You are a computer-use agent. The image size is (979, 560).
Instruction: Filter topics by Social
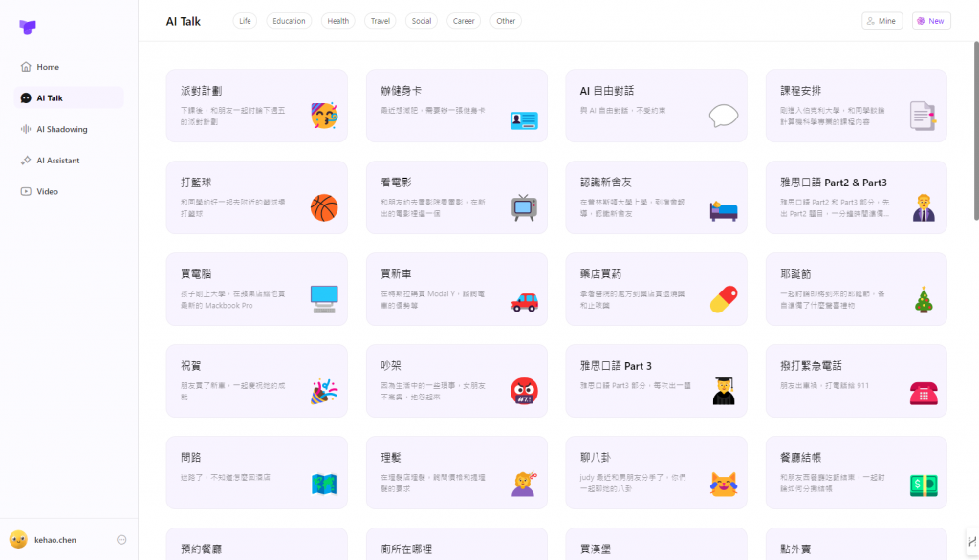click(x=422, y=21)
